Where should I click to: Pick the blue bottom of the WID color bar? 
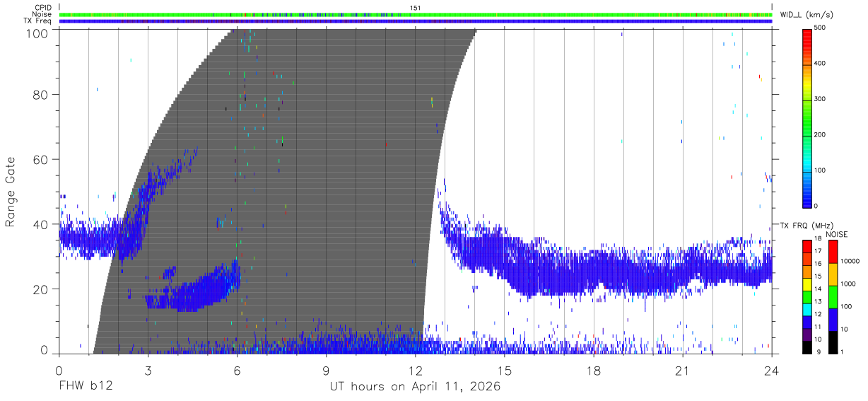[807, 198]
